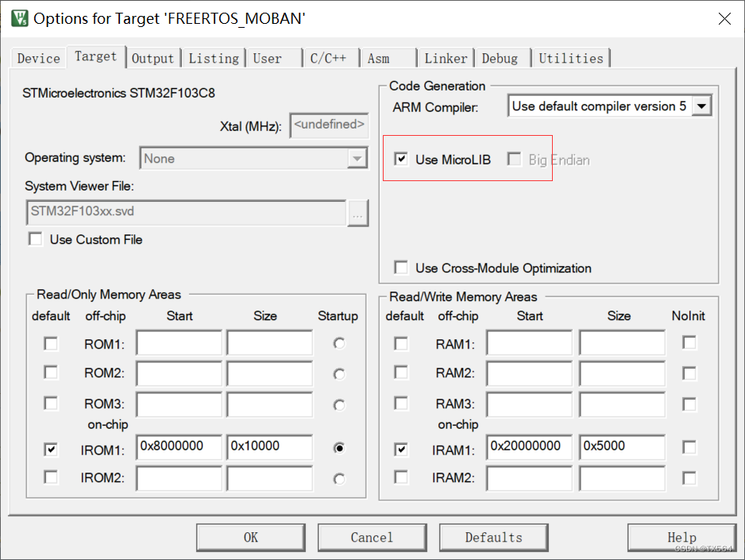Image resolution: width=745 pixels, height=560 pixels.
Task: Enable the IRAM1 NoInit checkbox
Action: click(689, 447)
